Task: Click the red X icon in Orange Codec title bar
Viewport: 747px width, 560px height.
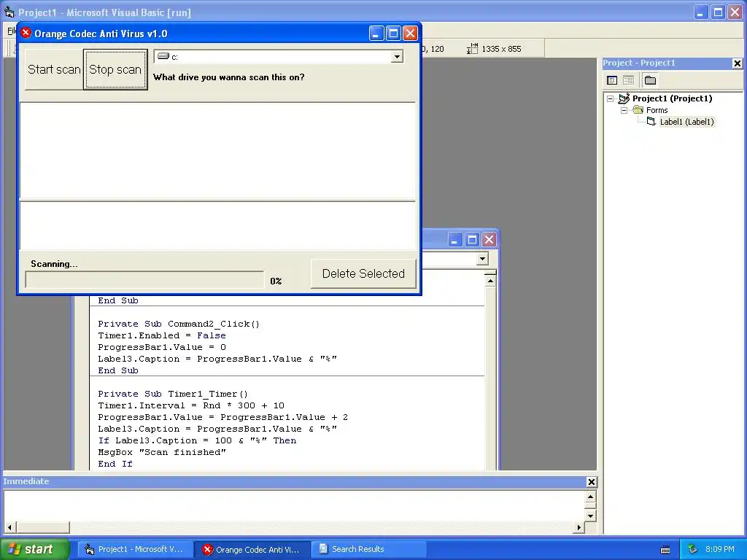Action: (x=26, y=33)
